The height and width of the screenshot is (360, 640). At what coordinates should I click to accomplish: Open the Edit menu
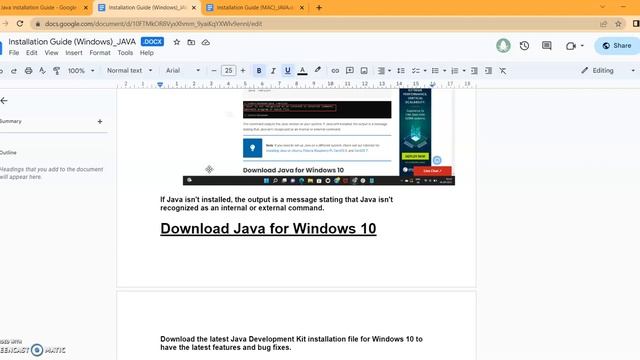[x=31, y=53]
